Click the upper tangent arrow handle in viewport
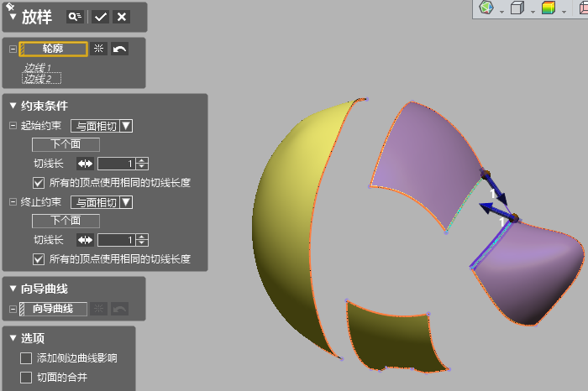Screen dimensions: 588x391 [496, 189]
